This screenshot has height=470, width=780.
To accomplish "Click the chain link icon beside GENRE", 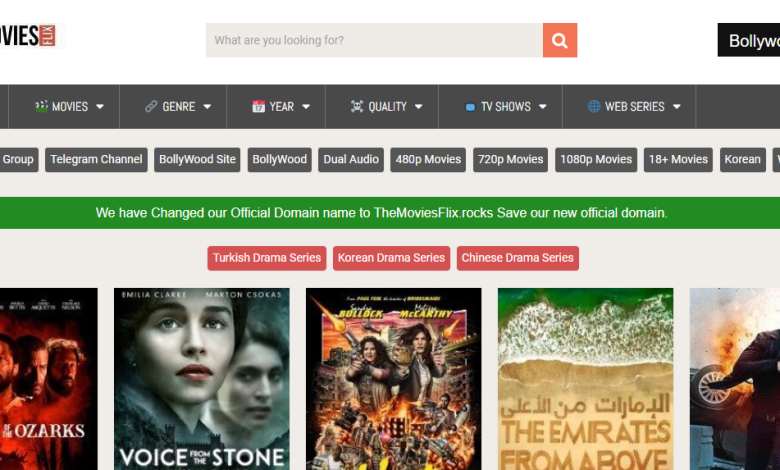I will pos(151,106).
